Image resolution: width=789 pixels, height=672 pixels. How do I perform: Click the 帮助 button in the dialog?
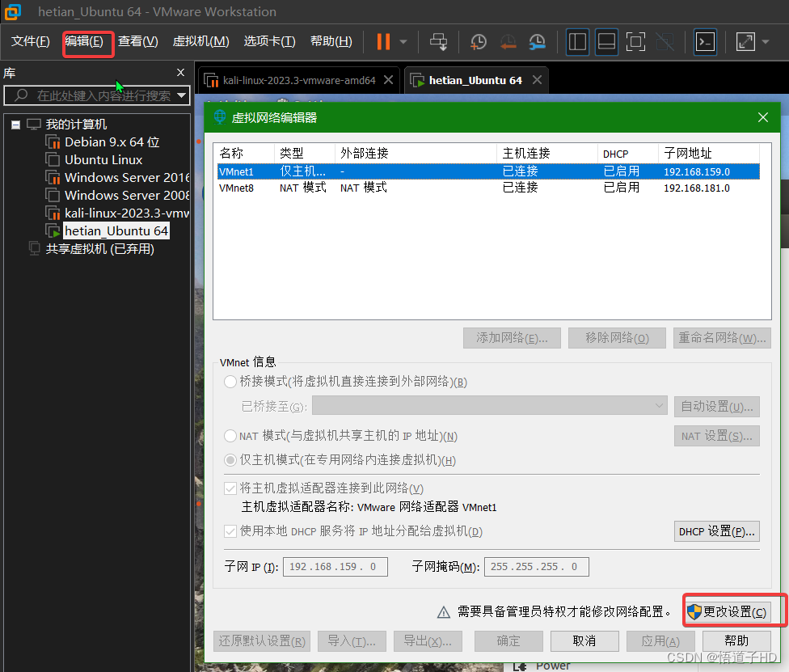736,641
